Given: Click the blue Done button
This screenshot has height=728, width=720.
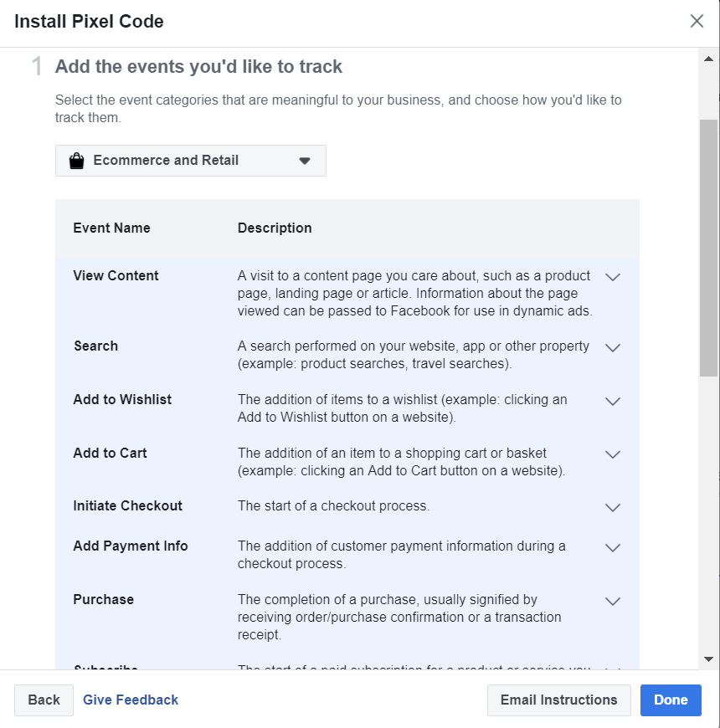Looking at the screenshot, I should [671, 700].
